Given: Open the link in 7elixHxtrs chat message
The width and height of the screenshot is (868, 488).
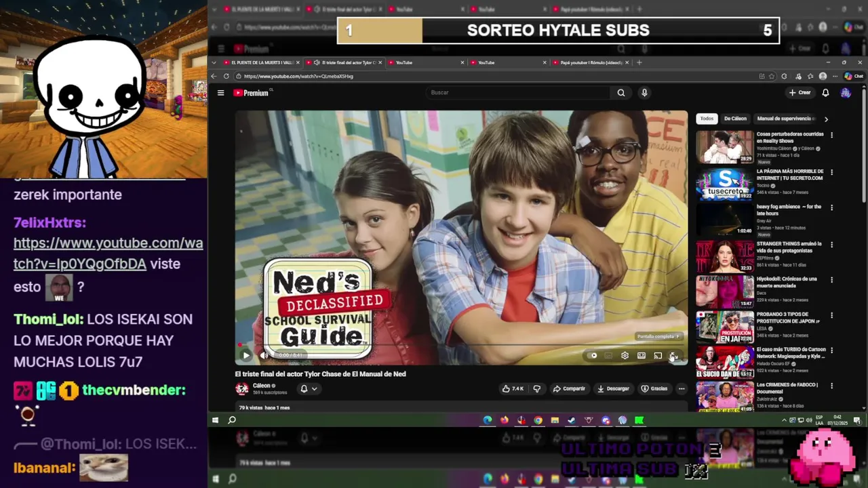Looking at the screenshot, I should pyautogui.click(x=108, y=253).
